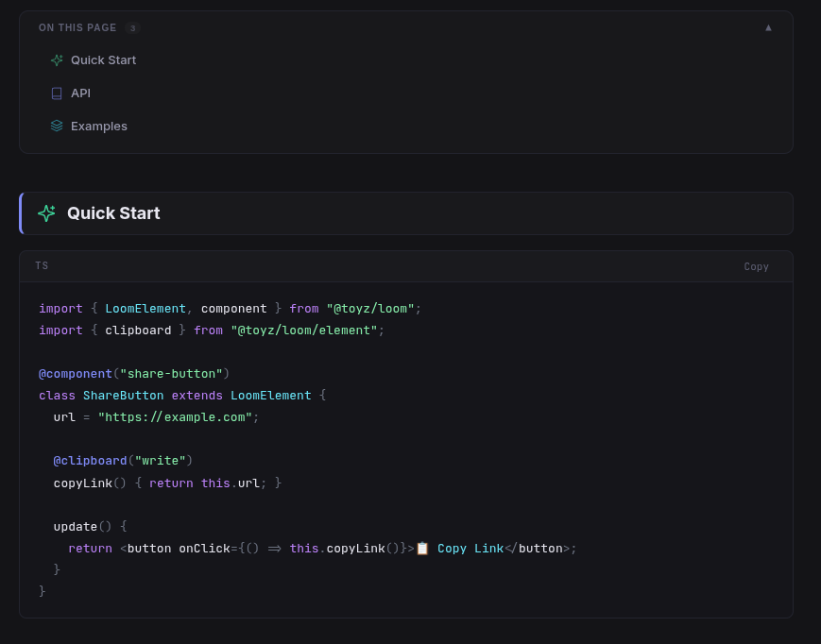Click LoomElement in the first import line
Viewport: 821px width, 644px height.
[145, 309]
